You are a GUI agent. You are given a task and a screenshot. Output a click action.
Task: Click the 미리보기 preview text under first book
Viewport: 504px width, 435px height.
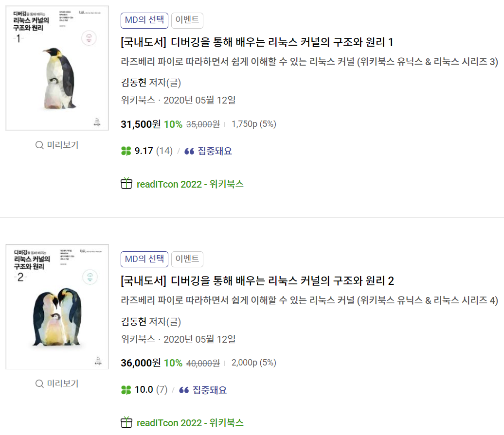tap(62, 145)
